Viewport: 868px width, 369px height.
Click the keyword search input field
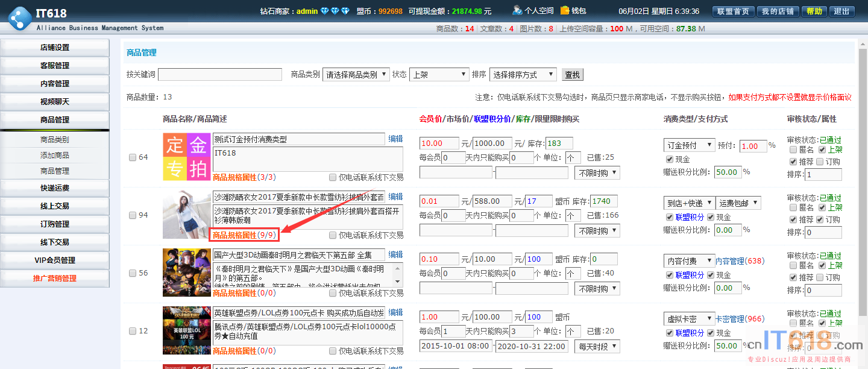(220, 75)
